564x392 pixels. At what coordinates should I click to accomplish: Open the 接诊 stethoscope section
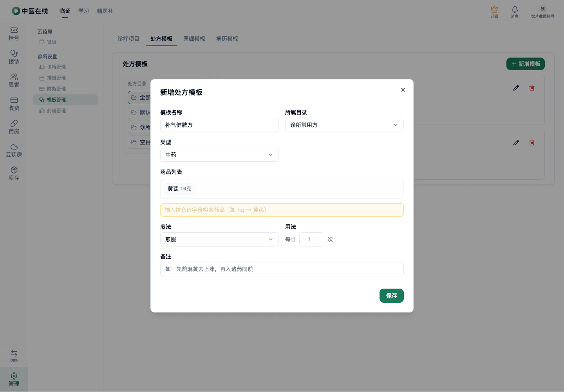click(14, 57)
